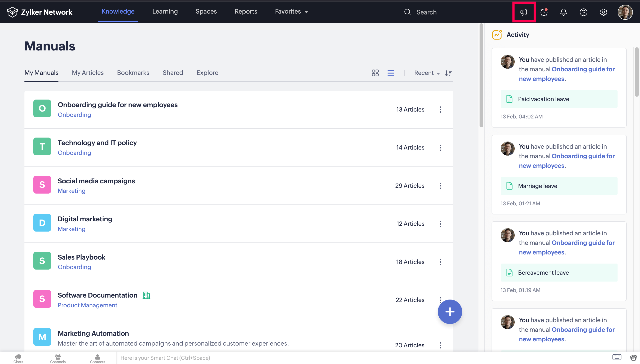Click the floating plus add button
The width and height of the screenshot is (640, 364).
[x=450, y=312]
